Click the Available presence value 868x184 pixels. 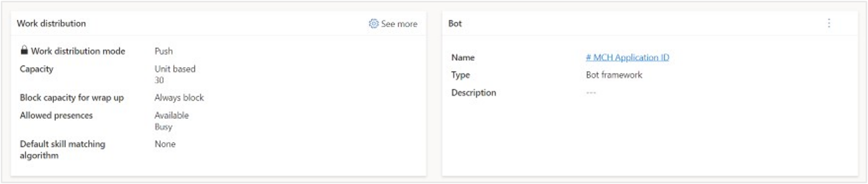pos(172,115)
